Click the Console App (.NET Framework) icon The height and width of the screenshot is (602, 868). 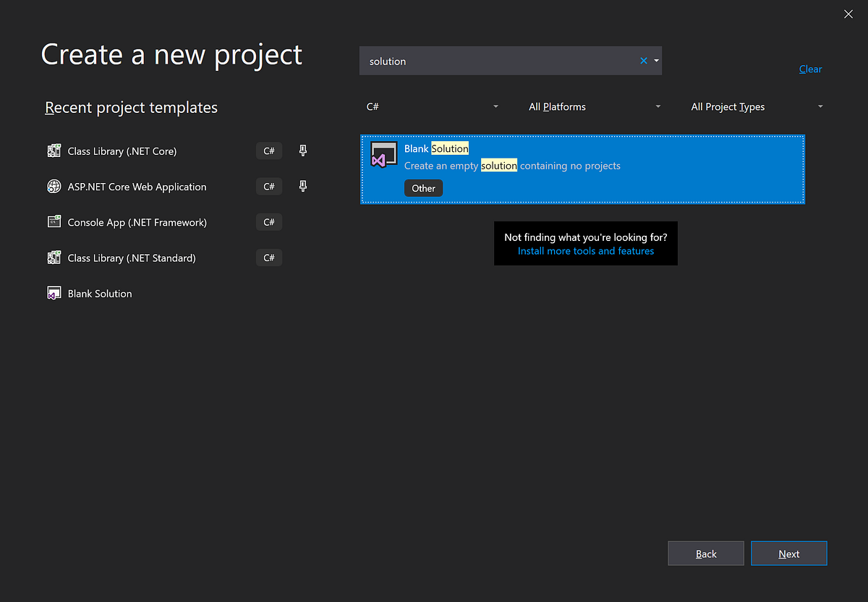click(54, 221)
